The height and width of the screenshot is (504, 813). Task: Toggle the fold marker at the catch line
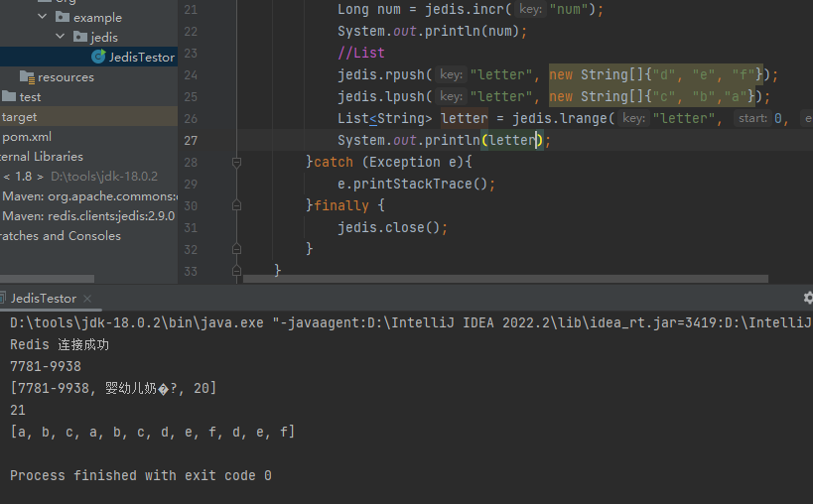(x=236, y=162)
